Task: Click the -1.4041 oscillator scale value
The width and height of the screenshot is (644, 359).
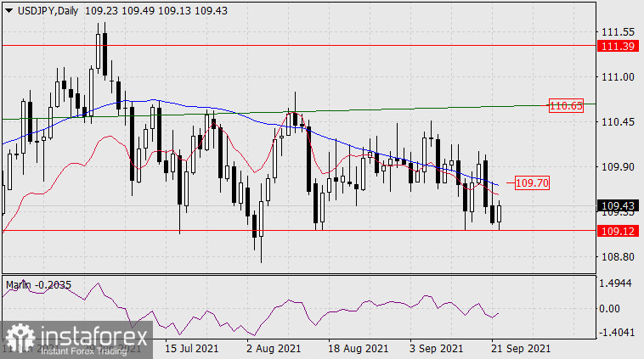Action: 617,334
